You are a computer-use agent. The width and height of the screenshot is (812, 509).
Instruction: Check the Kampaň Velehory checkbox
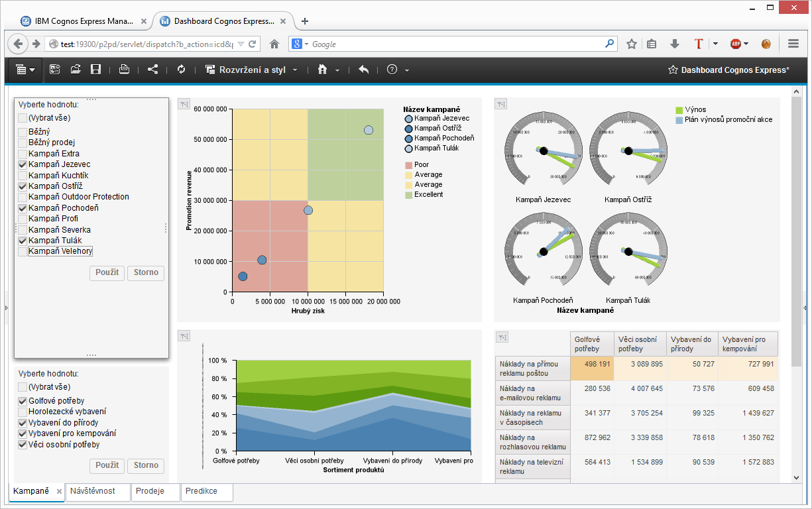(x=23, y=251)
